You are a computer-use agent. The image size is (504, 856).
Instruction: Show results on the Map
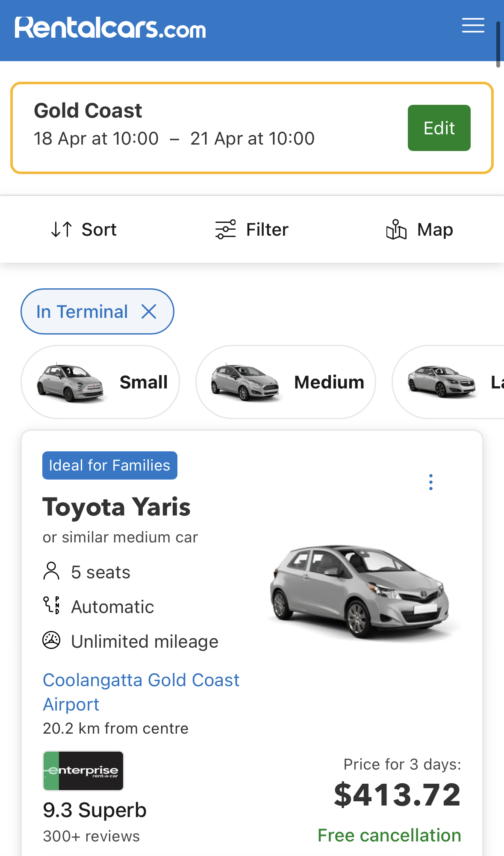[x=419, y=230]
